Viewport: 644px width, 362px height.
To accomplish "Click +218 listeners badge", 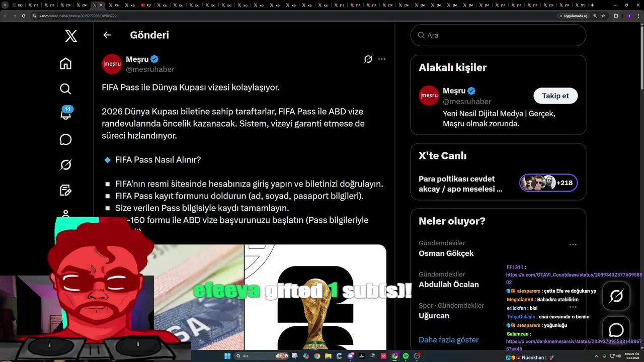I will 548,183.
